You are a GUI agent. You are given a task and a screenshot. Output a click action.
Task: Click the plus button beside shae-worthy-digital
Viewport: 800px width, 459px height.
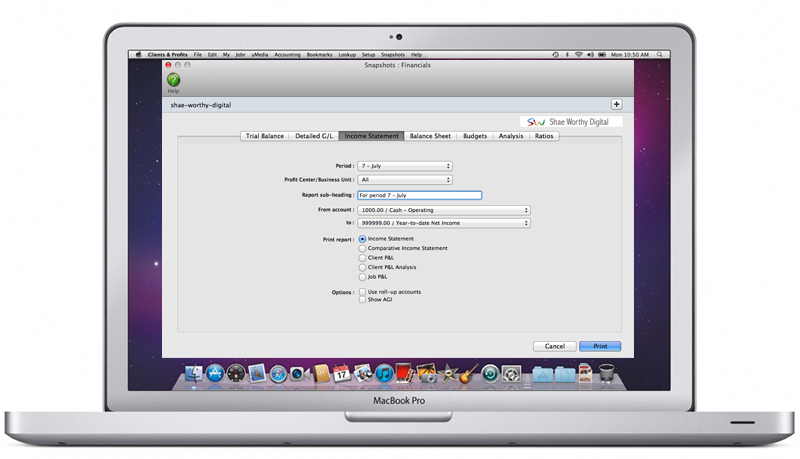click(616, 104)
